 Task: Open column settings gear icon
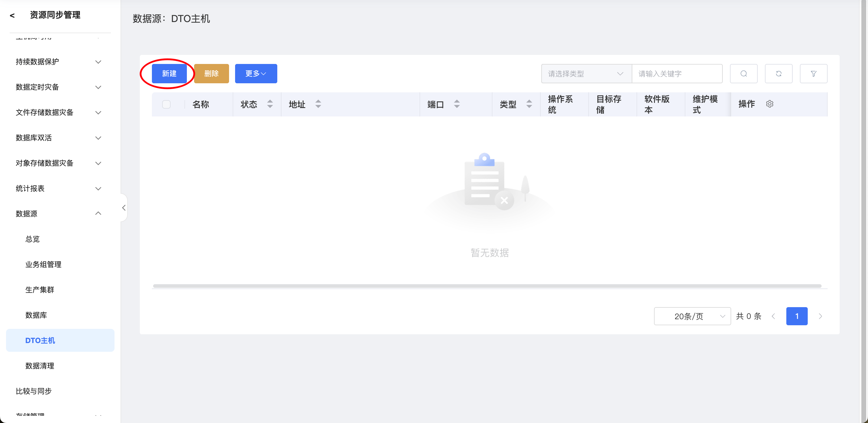770,104
